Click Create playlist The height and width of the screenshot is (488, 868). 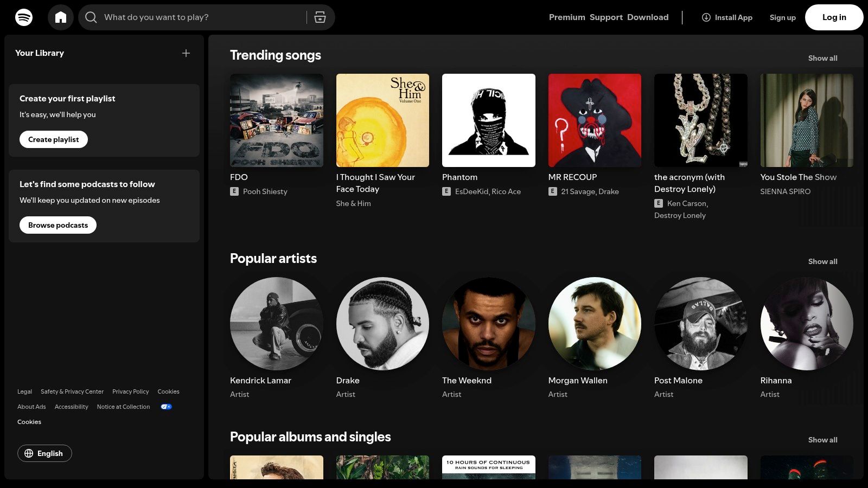[53, 139]
